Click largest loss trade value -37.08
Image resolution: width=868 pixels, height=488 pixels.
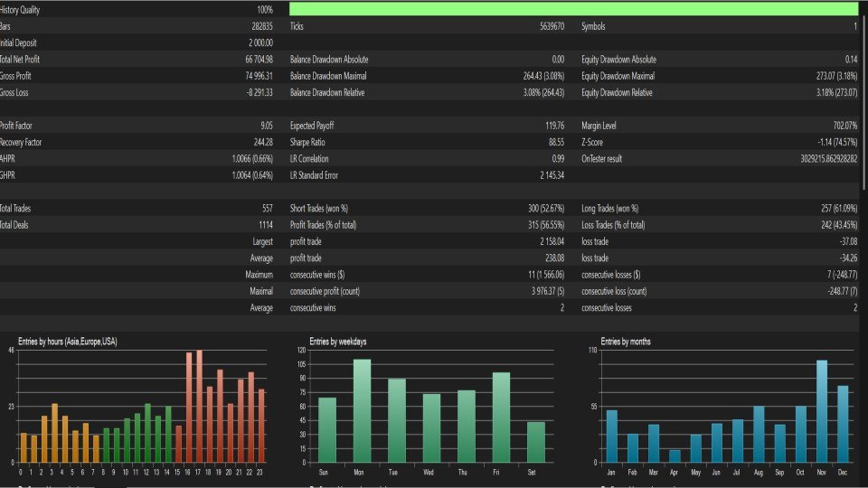[x=848, y=242]
